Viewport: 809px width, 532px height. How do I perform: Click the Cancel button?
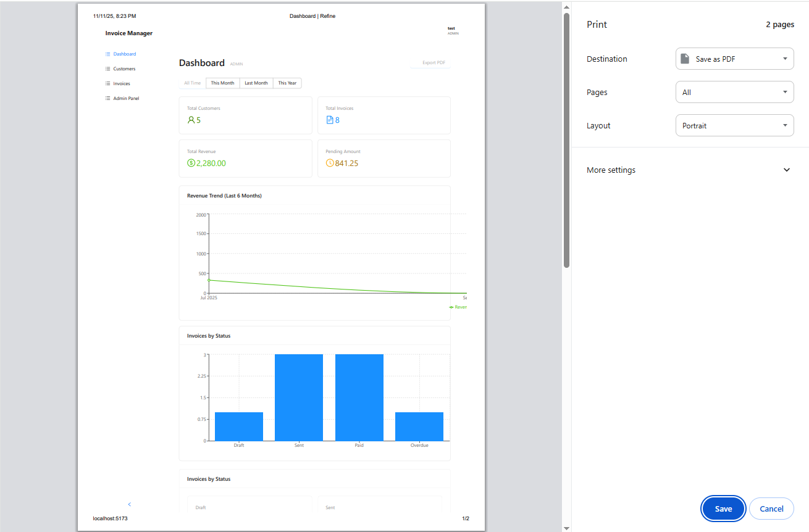771,509
